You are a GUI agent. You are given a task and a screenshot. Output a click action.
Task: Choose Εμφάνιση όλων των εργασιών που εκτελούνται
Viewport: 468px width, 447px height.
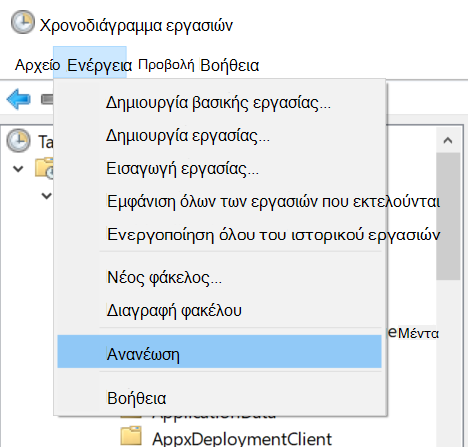tap(219, 201)
